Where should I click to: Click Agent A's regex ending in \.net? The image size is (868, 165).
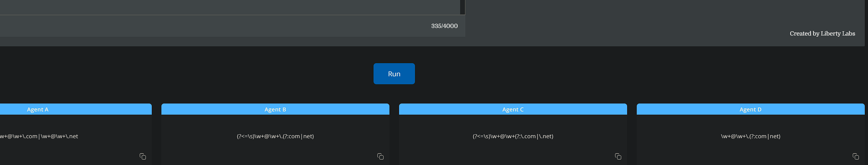39,136
